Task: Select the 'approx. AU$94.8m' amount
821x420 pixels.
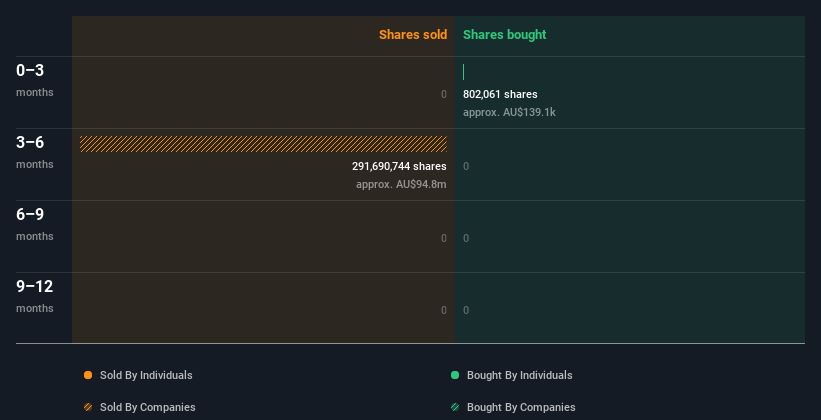Action: [x=401, y=184]
